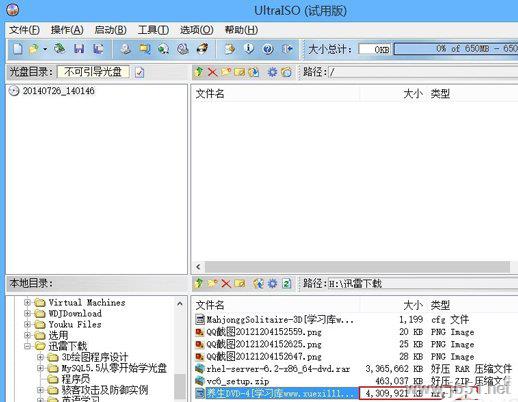Viewport: 518px width, 402px height.
Task: Click the New image toolbar icon
Action: coord(18,49)
